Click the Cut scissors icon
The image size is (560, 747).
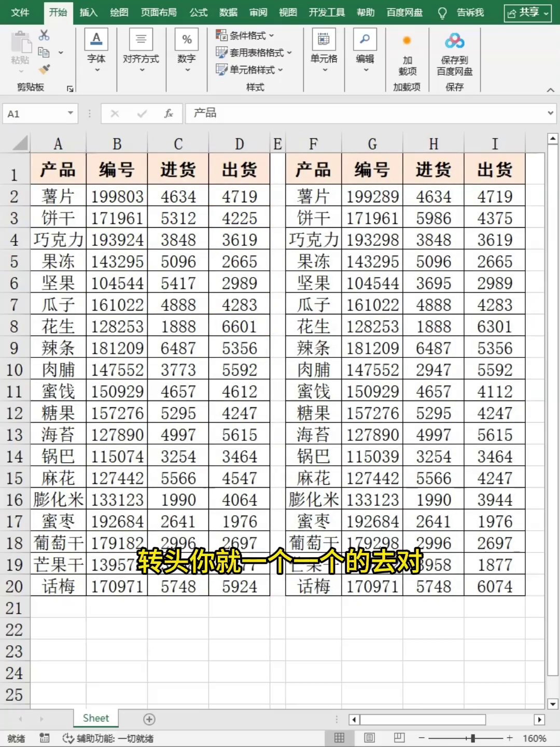[44, 35]
